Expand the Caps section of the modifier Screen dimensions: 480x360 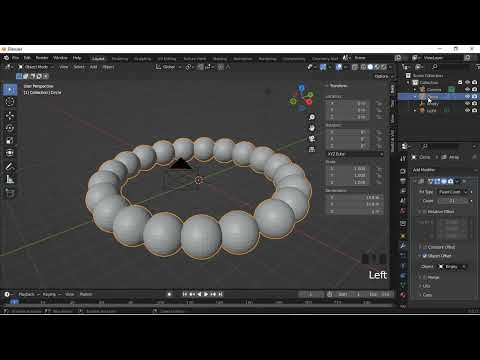(427, 295)
